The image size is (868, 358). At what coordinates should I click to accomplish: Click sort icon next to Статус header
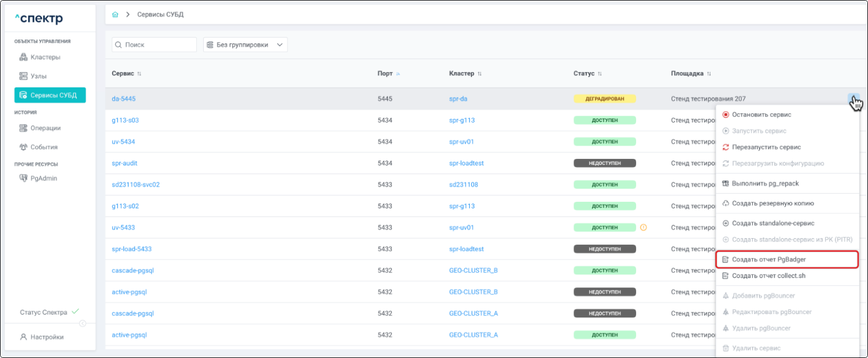pos(600,74)
